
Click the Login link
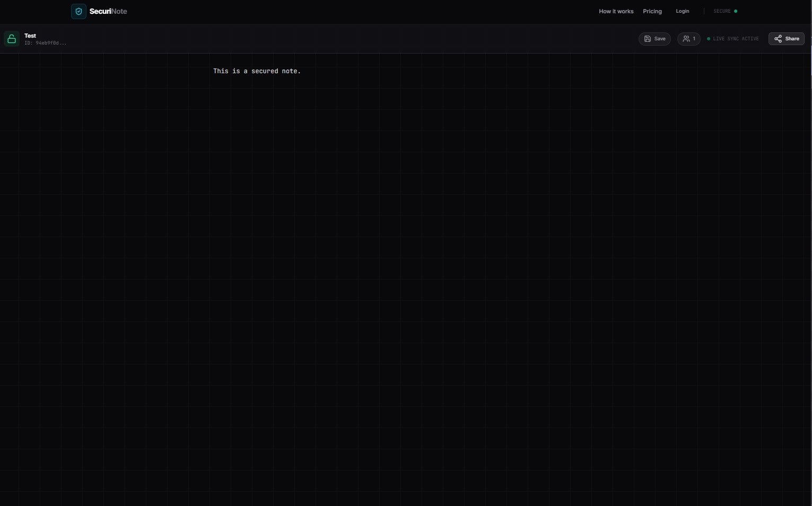click(682, 11)
